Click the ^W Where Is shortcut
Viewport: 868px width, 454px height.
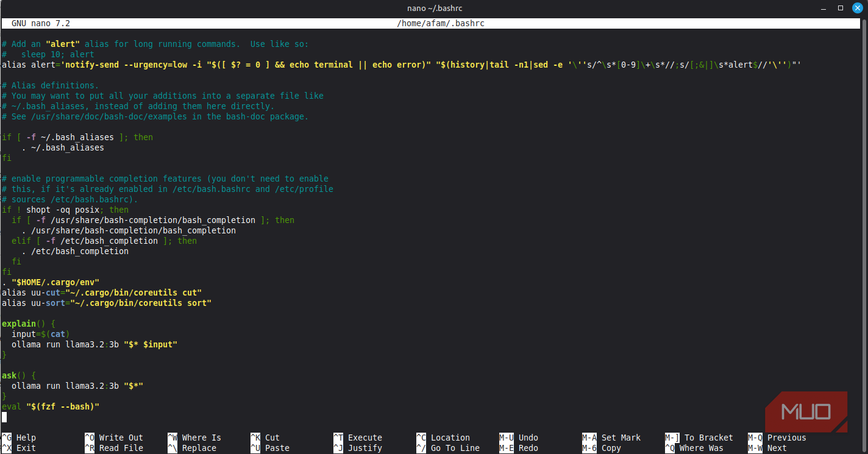[194, 438]
